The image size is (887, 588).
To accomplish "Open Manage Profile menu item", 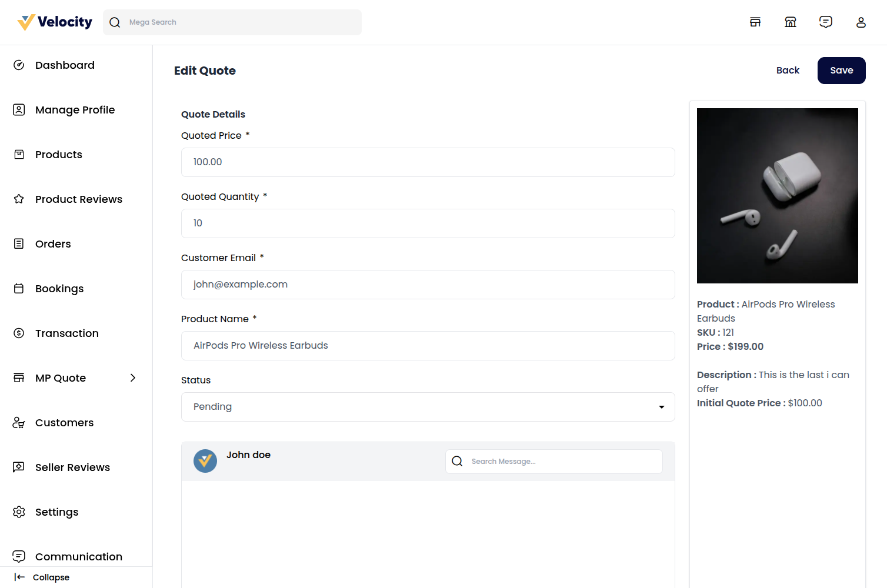I will pyautogui.click(x=76, y=110).
